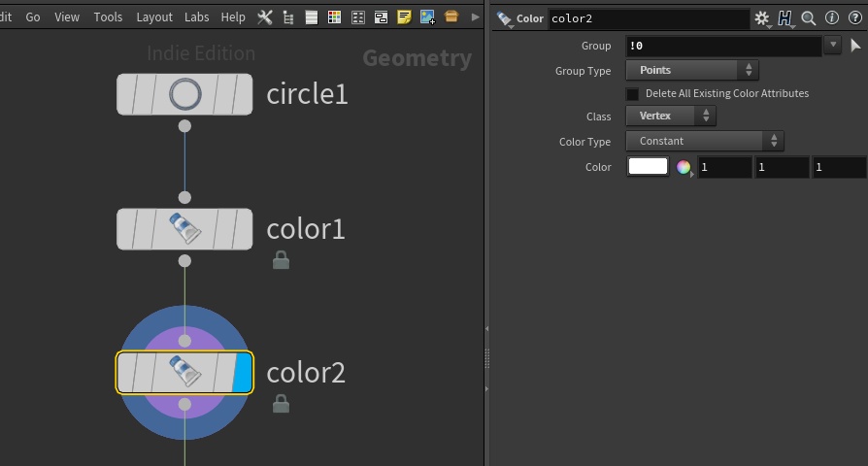Open the color palette grid icon

(x=334, y=17)
